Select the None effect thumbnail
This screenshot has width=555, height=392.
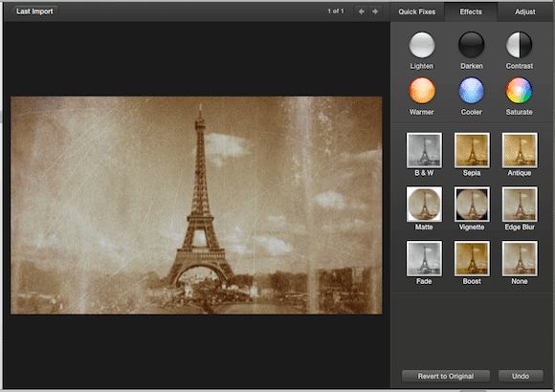click(x=520, y=258)
